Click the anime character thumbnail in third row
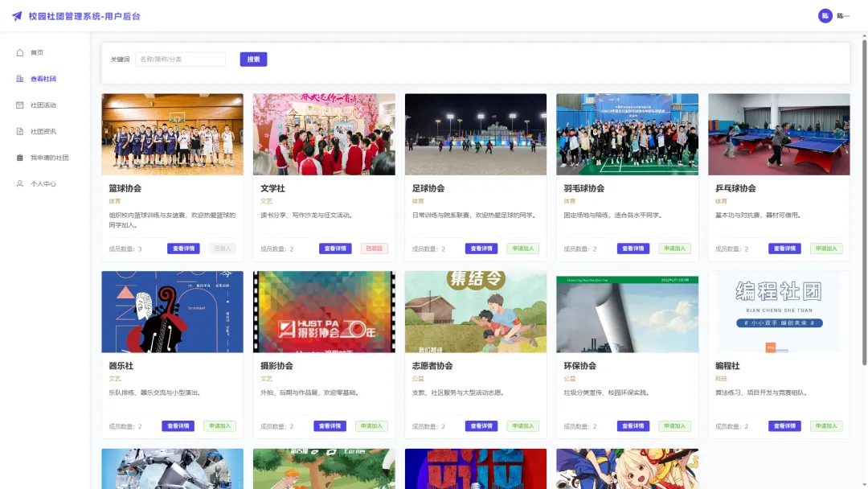The width and height of the screenshot is (868, 489). coord(627,469)
